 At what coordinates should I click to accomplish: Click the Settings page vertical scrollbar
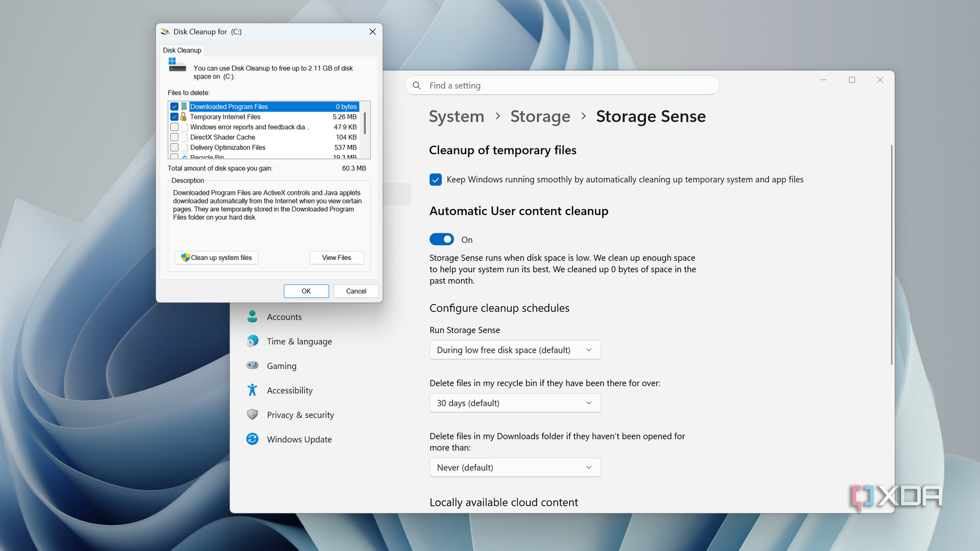pyautogui.click(x=891, y=255)
